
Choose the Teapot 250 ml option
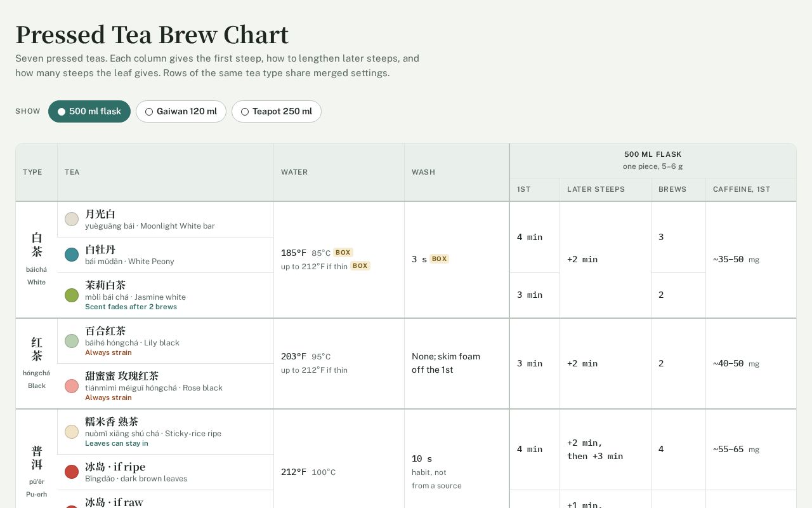(277, 112)
